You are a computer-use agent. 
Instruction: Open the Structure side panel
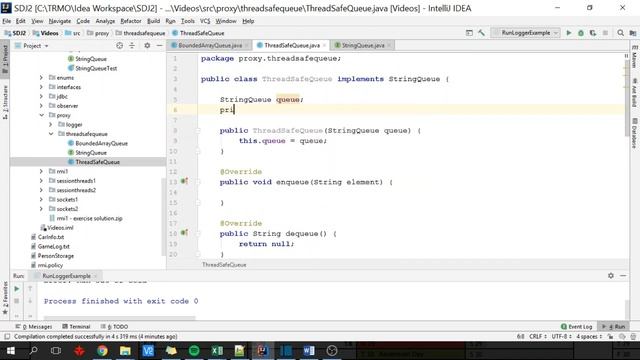coord(5,102)
